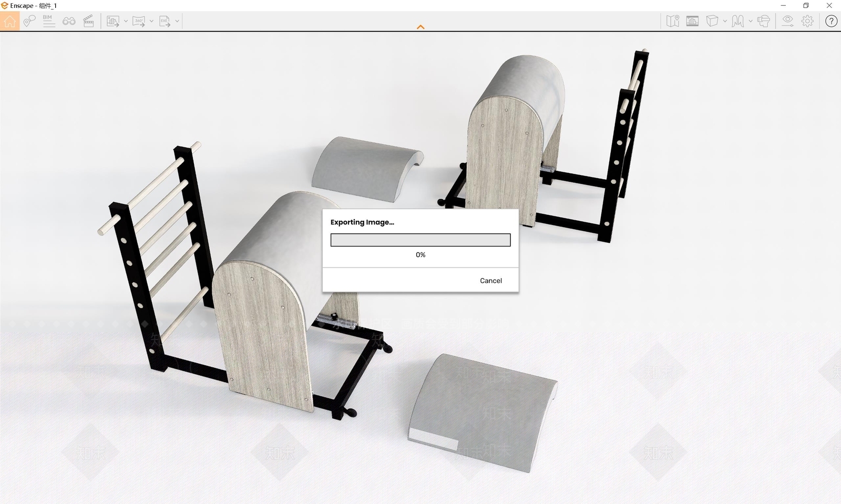Click the screenshot export icon

[x=112, y=21]
